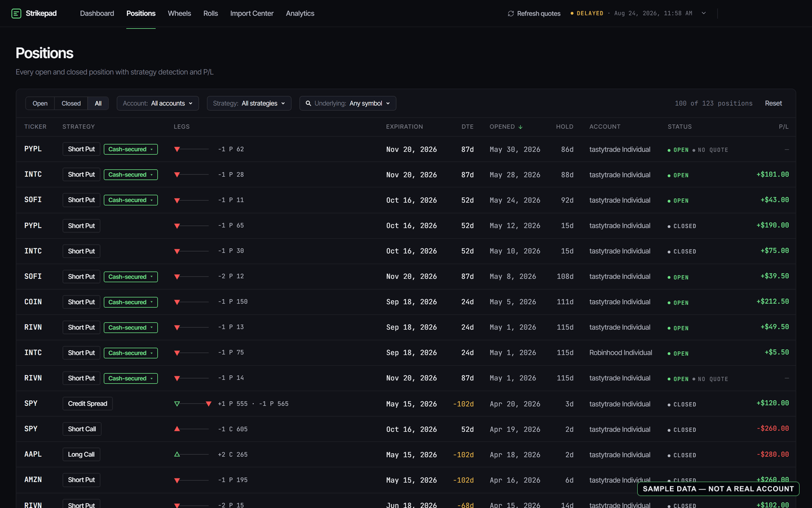
Task: Click the Credit Spread strategy badge for SPY
Action: [87, 404]
